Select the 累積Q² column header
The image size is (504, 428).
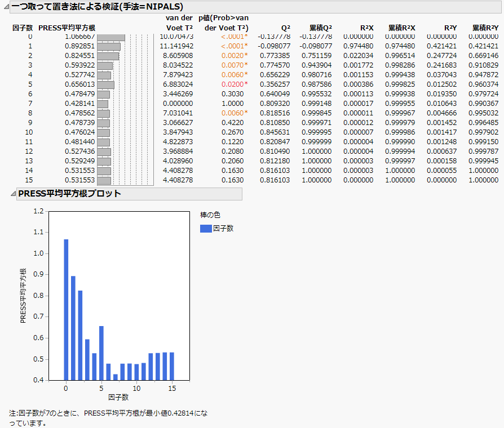(320, 27)
